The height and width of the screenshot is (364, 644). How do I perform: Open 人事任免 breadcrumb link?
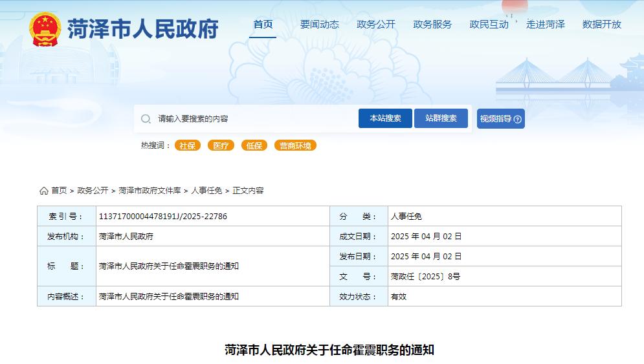coord(206,191)
